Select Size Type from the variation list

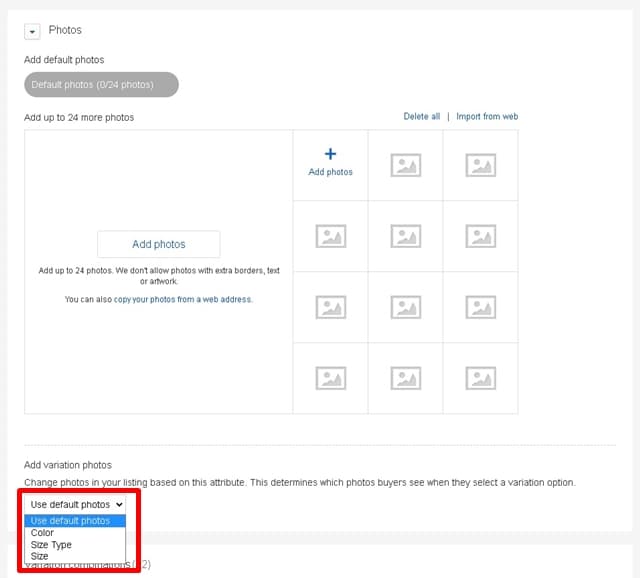(x=51, y=545)
